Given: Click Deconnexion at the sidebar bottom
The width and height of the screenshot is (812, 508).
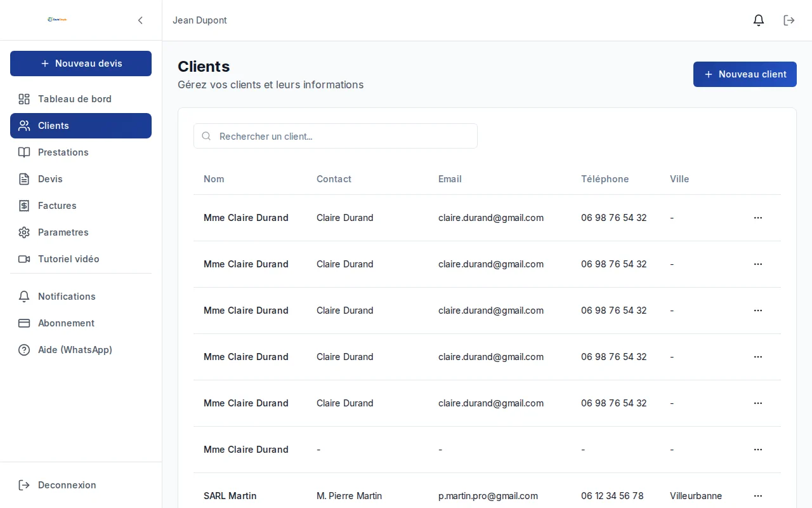Looking at the screenshot, I should (x=81, y=485).
